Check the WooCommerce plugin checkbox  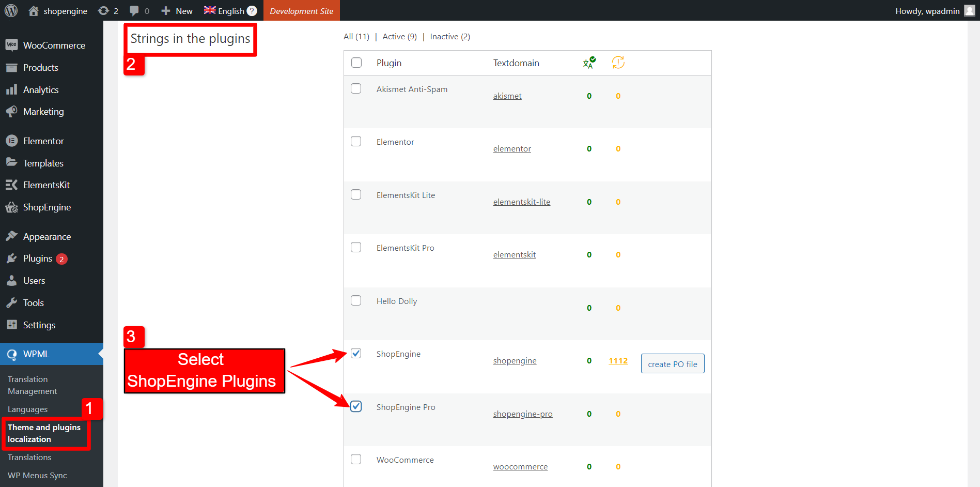coord(356,459)
